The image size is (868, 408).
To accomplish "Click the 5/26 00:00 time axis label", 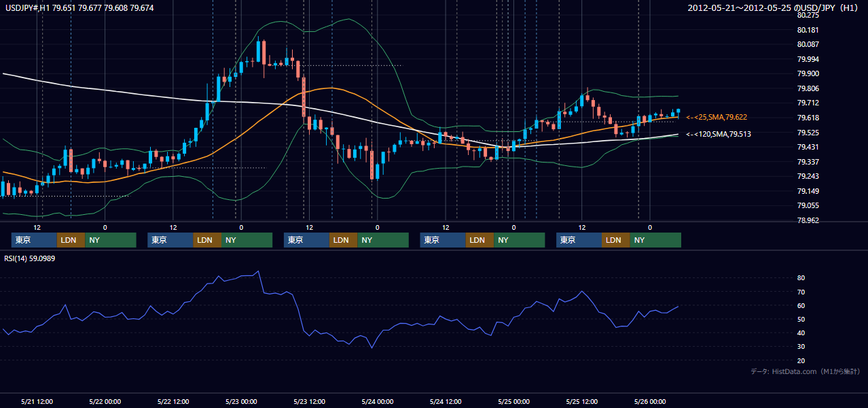I will (649, 401).
